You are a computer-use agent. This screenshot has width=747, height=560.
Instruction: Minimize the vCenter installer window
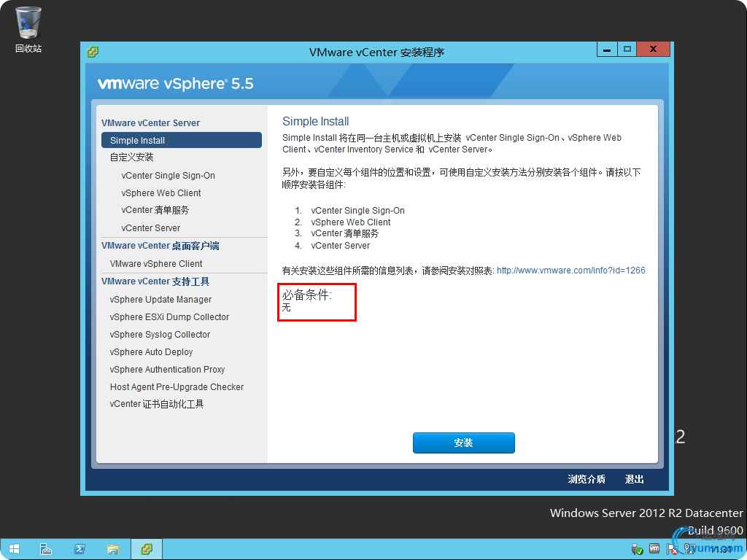click(607, 50)
